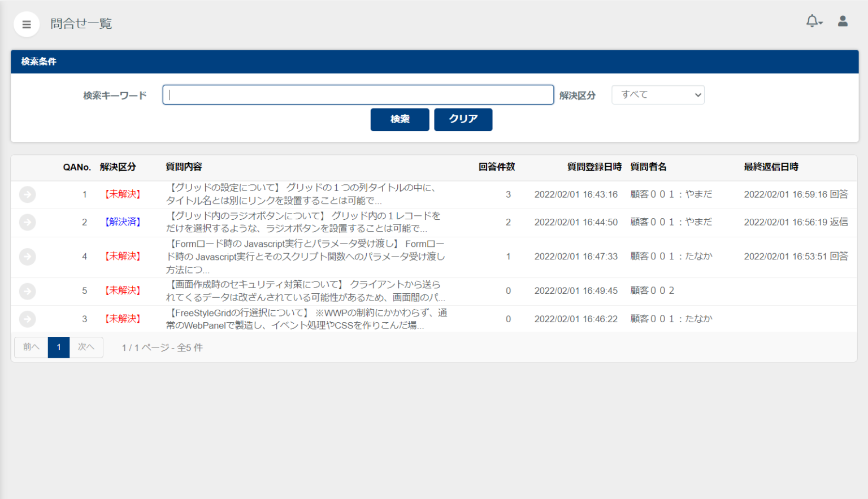Select the 解決済 status in row 2
Viewport: 868px width, 499px height.
point(123,222)
